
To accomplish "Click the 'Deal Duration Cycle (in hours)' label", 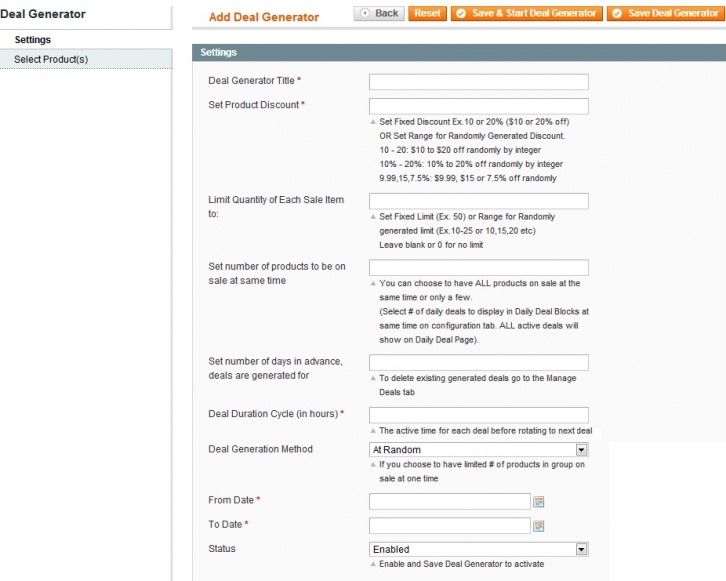I will (273, 414).
